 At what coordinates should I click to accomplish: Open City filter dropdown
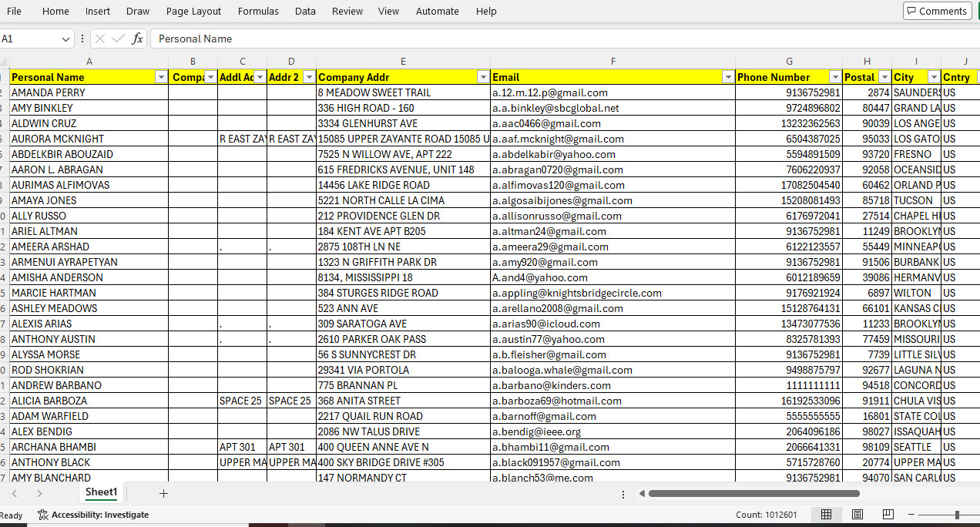[934, 77]
